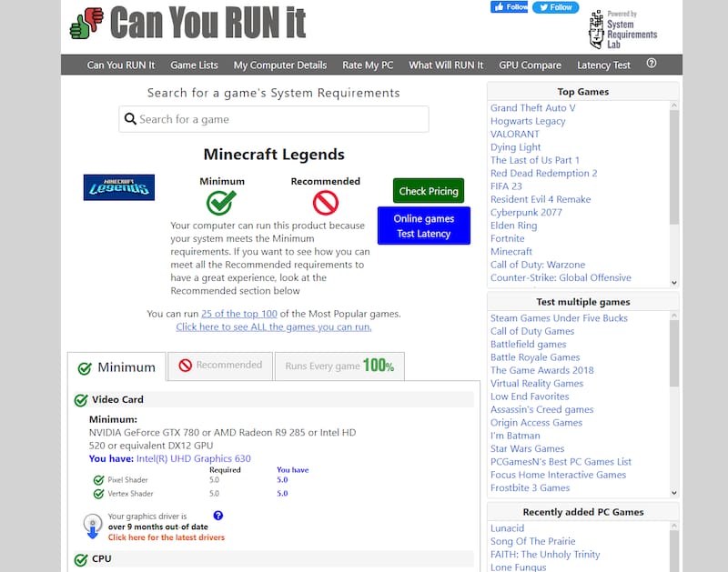Open GPU Compare from the navigation bar
The height and width of the screenshot is (572, 728).
530,65
